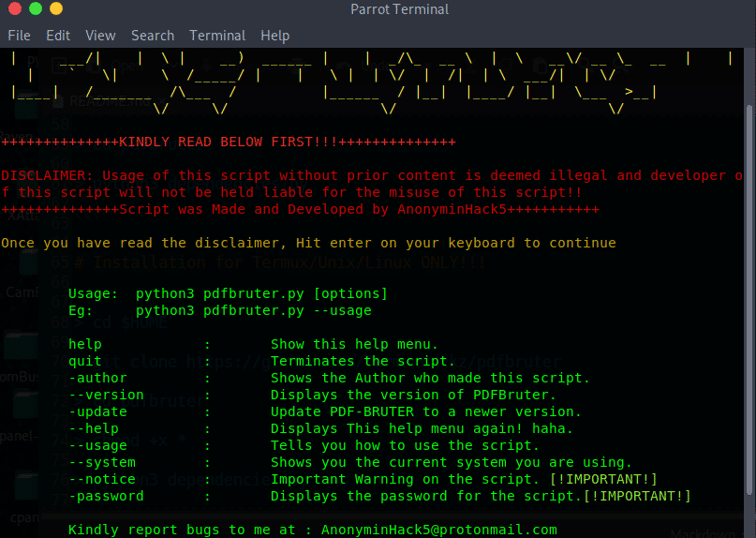756x538 pixels.
Task: Click the '--system' option row
Action: click(x=350, y=463)
